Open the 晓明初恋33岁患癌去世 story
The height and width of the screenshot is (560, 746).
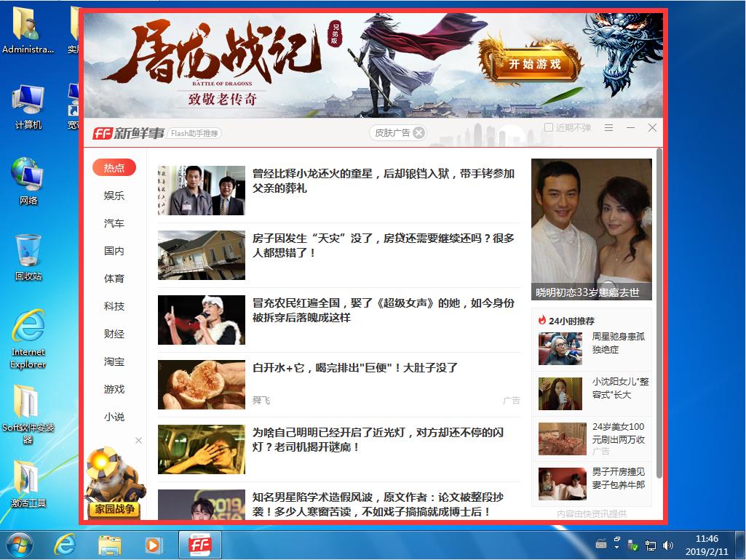pos(592,227)
